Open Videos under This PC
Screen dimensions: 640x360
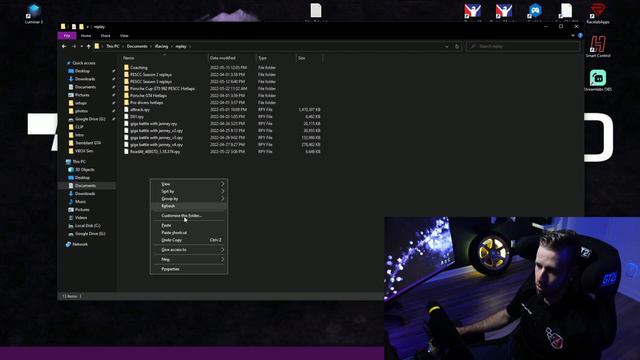pos(81,218)
